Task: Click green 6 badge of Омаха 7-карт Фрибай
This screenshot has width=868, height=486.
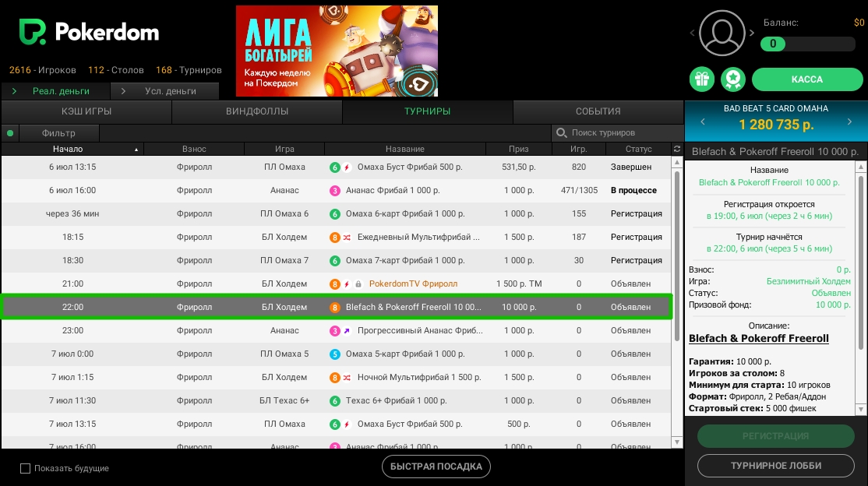Action: (x=335, y=261)
